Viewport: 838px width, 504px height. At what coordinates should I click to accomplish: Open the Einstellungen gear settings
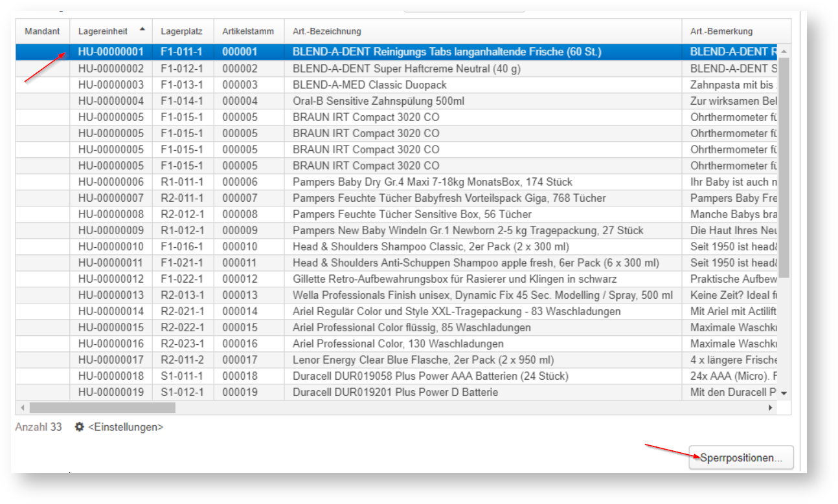click(119, 427)
